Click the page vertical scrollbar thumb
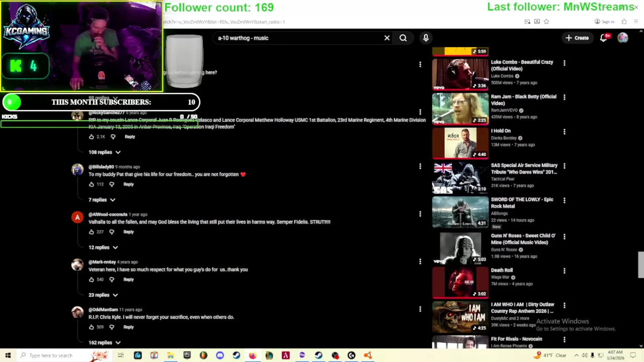This screenshot has height=362, width=644. click(x=640, y=264)
